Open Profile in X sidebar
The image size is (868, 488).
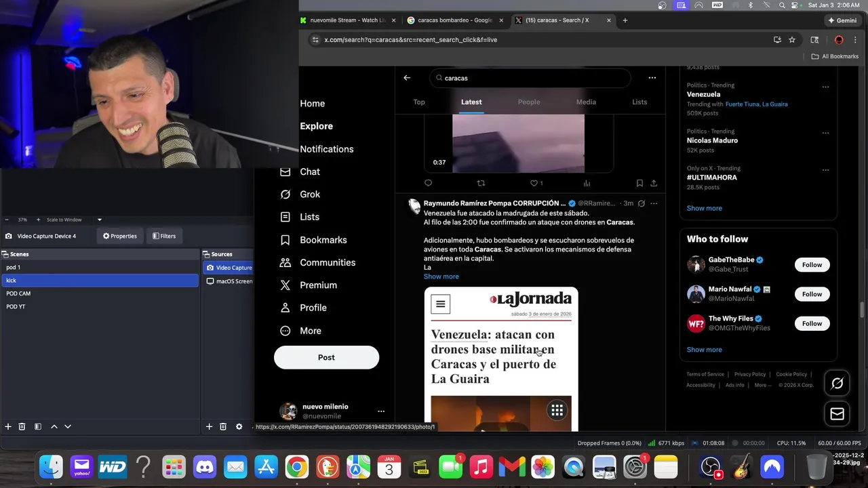pos(303,308)
